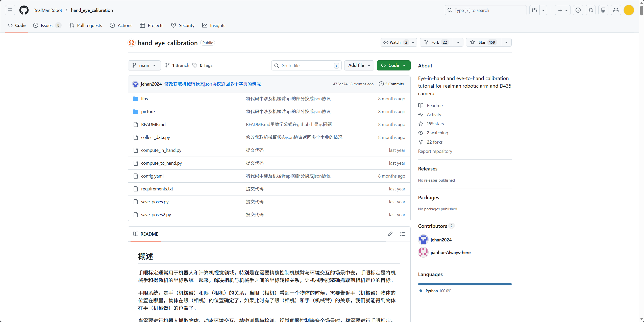Image resolution: width=644 pixels, height=322 pixels.
Task: Click the Python language bar
Action: [x=465, y=284]
